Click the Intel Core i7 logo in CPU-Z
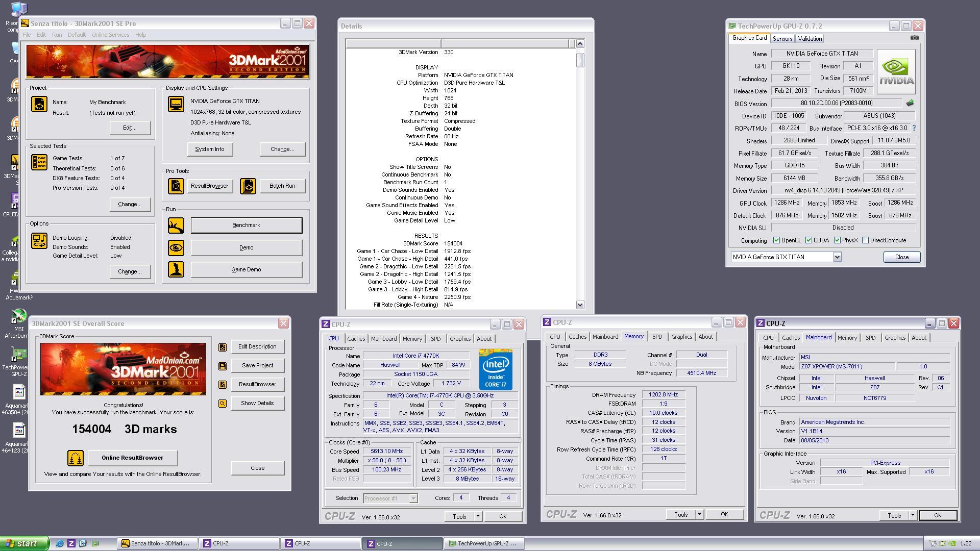Image resolution: width=980 pixels, height=551 pixels. pos(496,370)
